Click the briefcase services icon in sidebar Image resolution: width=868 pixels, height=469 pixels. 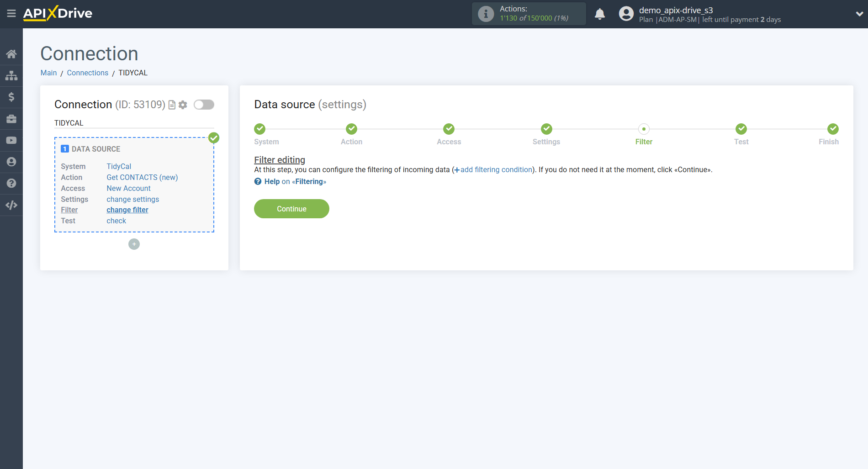[x=11, y=118]
